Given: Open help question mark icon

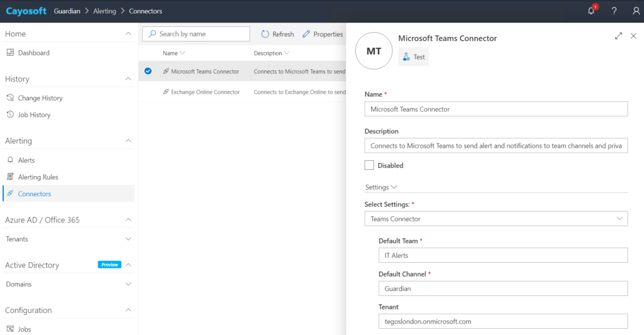Looking at the screenshot, I should click(x=614, y=11).
